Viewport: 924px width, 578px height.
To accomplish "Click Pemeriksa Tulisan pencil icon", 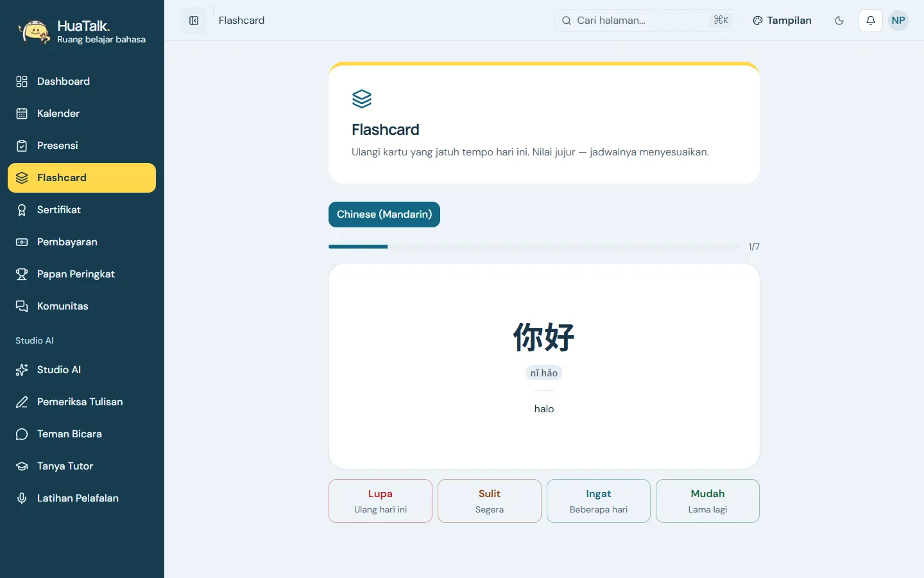I will pyautogui.click(x=22, y=402).
